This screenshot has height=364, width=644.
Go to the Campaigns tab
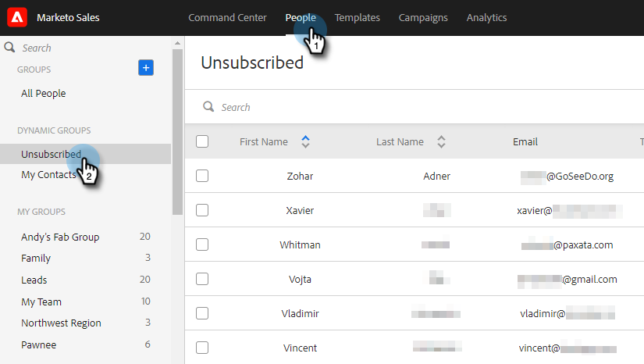pos(423,17)
